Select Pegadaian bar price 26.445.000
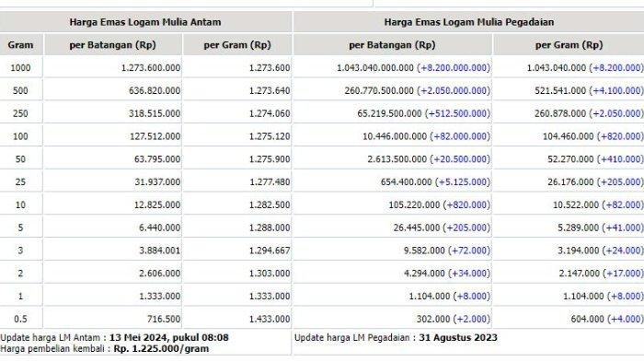This screenshot has width=644, height=362. pyautogui.click(x=417, y=228)
